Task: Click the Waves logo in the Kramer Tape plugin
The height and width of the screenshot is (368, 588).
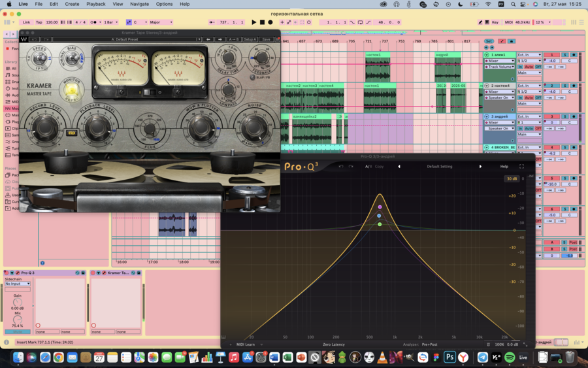Action: (x=24, y=39)
